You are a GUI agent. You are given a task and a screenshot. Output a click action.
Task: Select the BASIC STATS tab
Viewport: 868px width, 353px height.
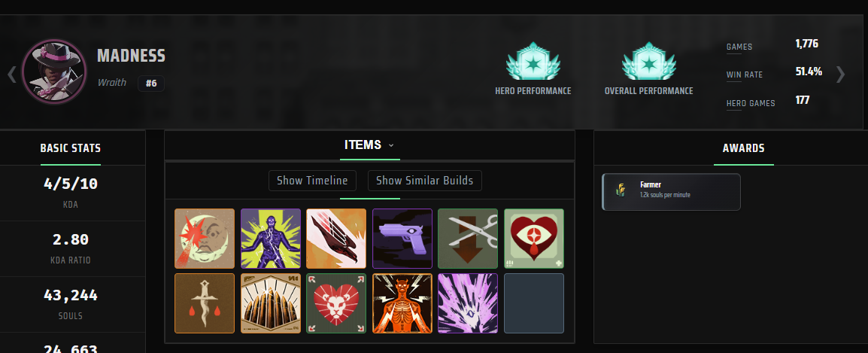(70, 148)
